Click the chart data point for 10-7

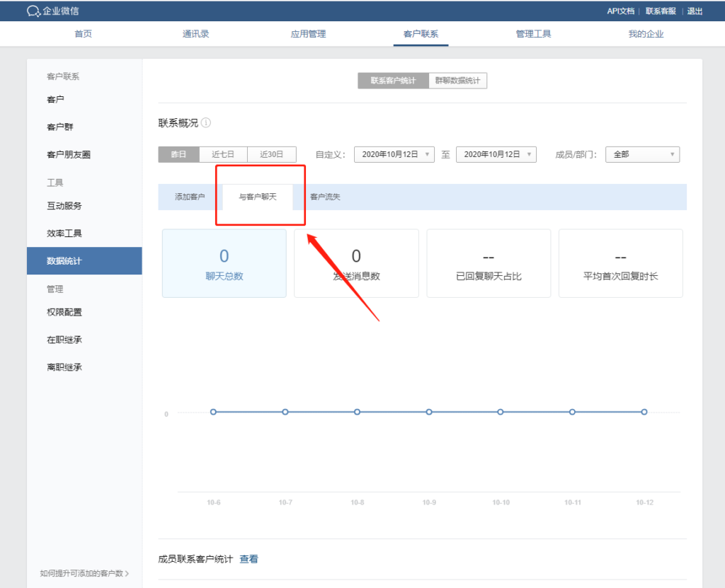(285, 412)
